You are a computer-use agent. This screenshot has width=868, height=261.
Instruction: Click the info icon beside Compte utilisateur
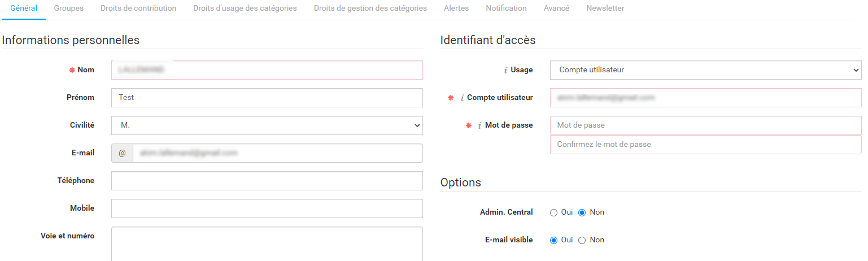[462, 98]
